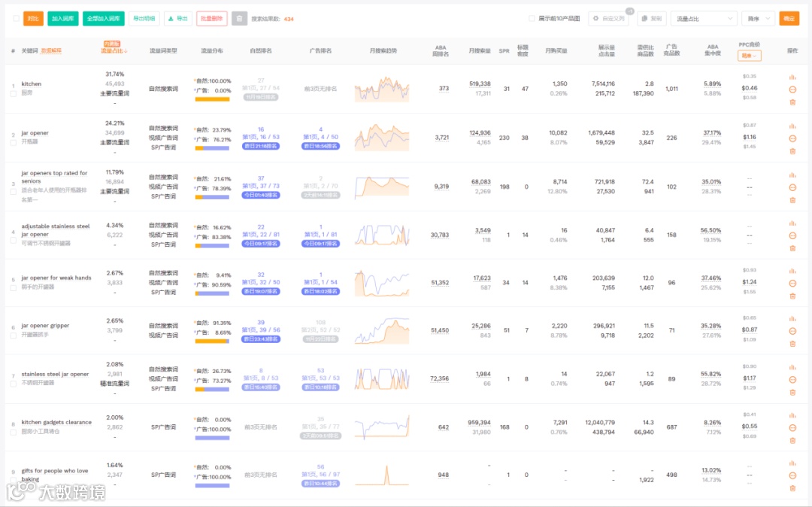Viewport: 812px width, 507px height.
Task: Click the 月搜索量 column header
Action: coord(480,50)
